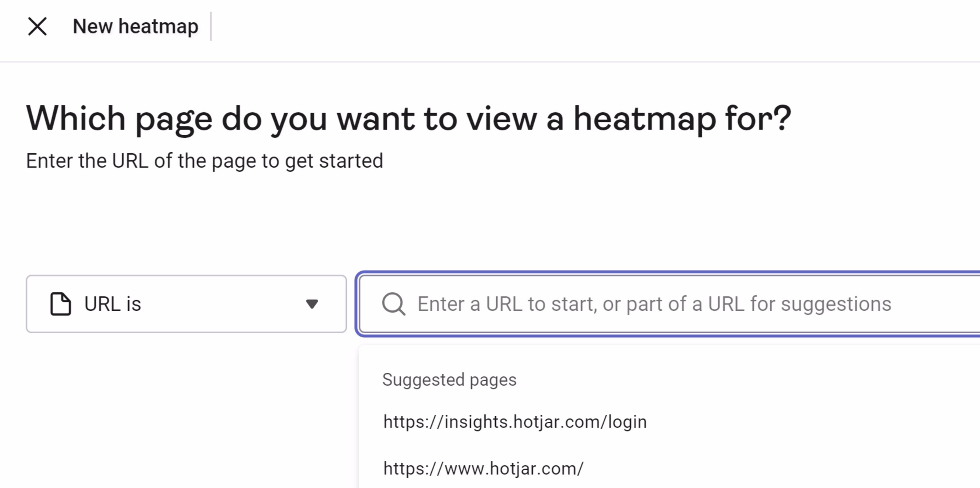This screenshot has width=980, height=488.
Task: Select the suggested page insights.hotjar.com/login
Action: tap(514, 421)
